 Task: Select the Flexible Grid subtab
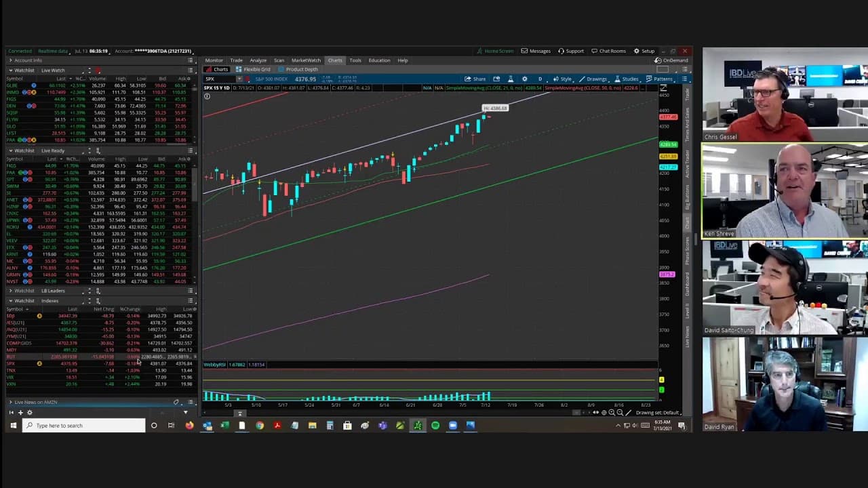(x=254, y=69)
